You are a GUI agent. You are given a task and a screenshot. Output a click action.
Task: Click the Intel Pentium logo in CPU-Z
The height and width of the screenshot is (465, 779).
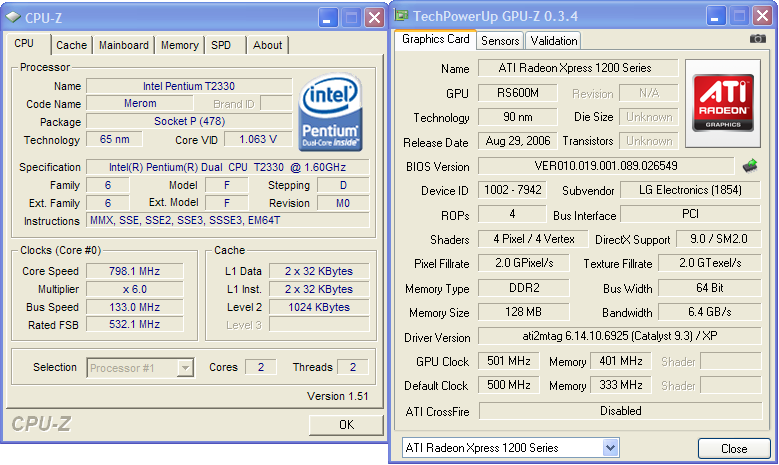pyautogui.click(x=330, y=113)
